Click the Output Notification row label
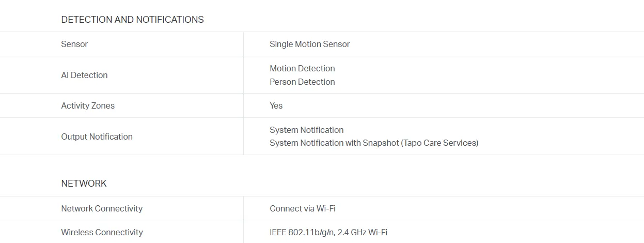The height and width of the screenshot is (243, 644). click(97, 136)
